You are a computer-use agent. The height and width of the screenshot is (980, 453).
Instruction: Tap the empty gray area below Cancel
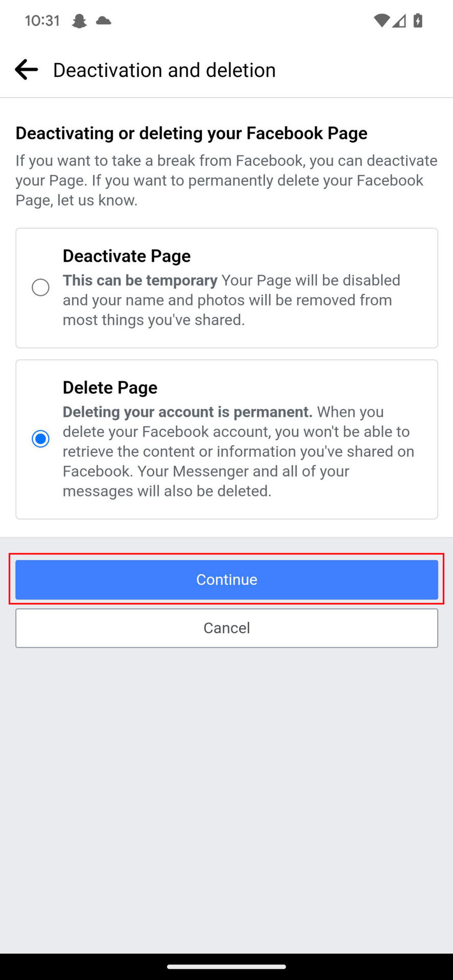point(226,791)
